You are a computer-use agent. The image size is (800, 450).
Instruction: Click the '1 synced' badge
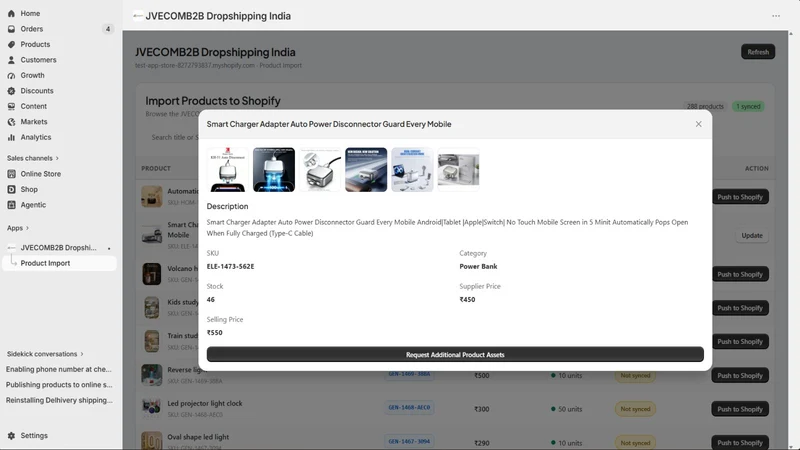pos(748,107)
